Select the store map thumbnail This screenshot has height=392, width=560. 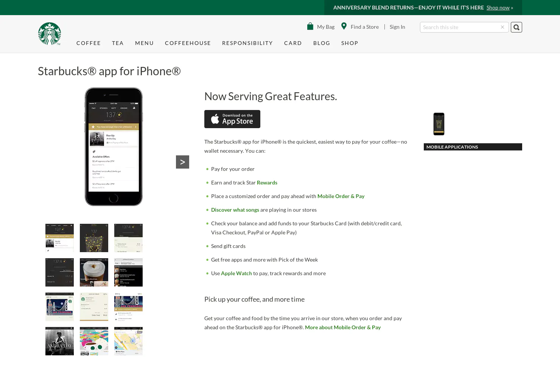coord(128,341)
